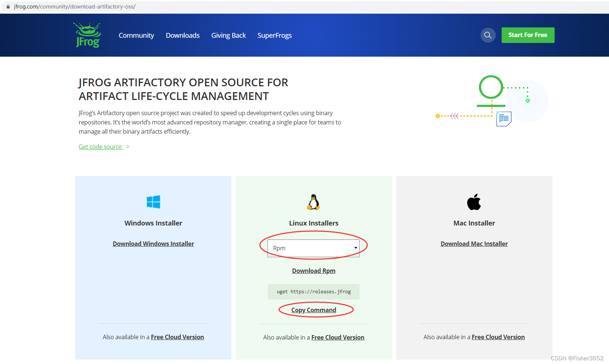Click the Linux penguin icon
609x364 pixels.
314,202
